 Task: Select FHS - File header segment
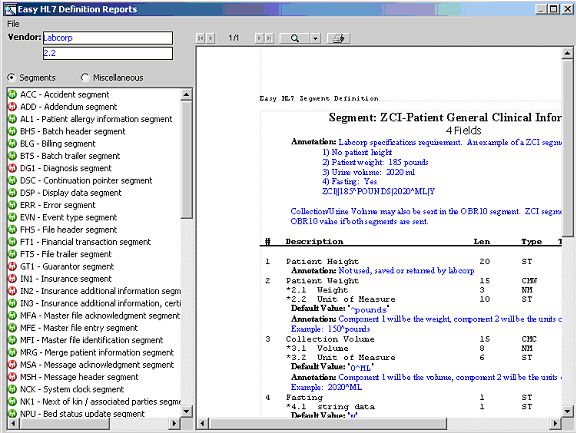[68, 230]
